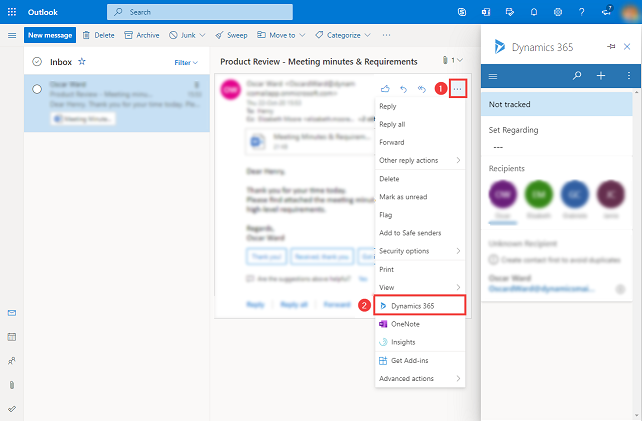642x421 pixels.
Task: Mark the Inbox as favorite with the star
Action: point(82,61)
